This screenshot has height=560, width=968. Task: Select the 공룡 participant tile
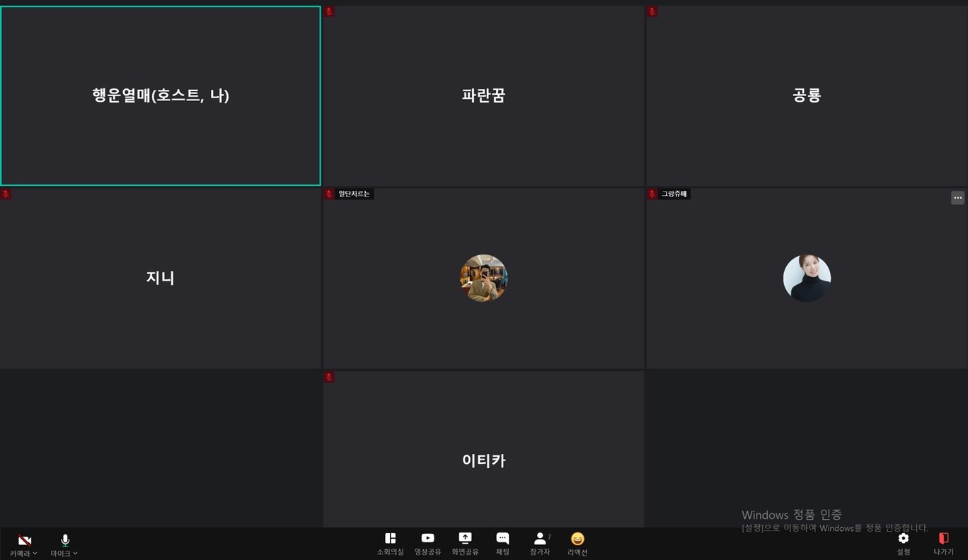coord(807,95)
